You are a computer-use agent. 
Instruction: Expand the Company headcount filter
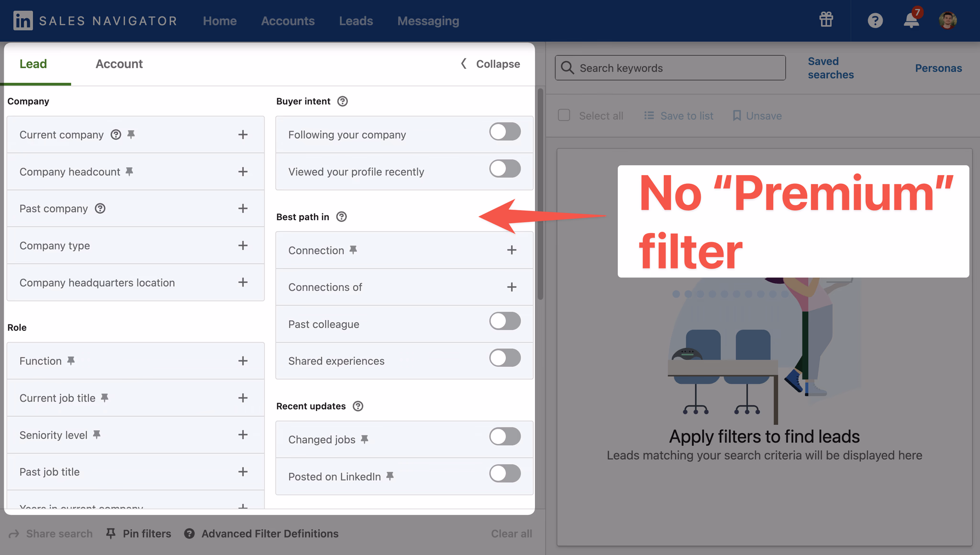[x=243, y=171]
